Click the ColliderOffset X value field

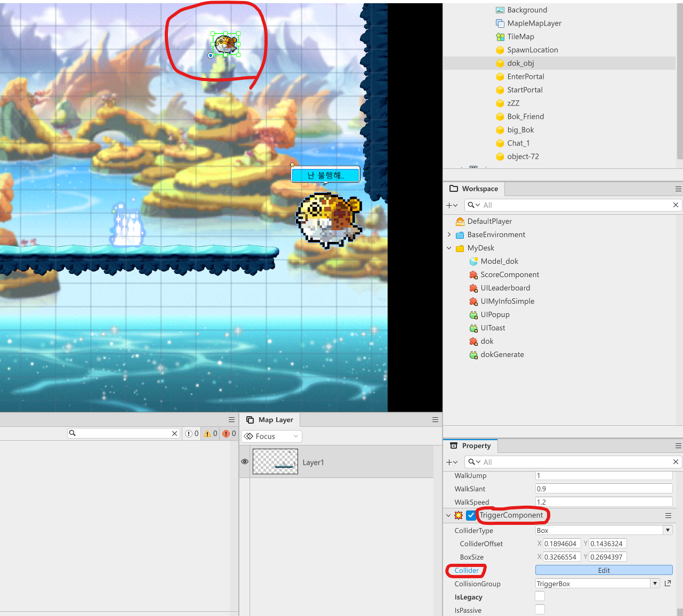(562, 544)
